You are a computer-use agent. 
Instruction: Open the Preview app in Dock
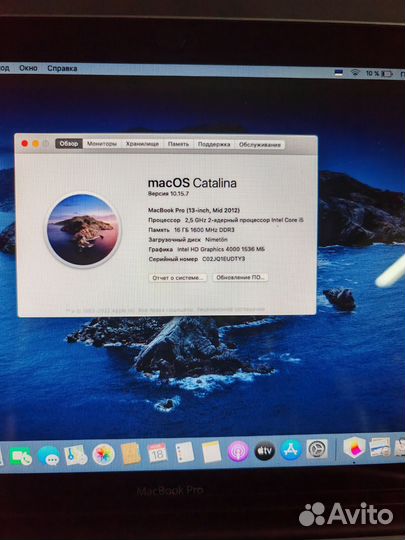380,447
